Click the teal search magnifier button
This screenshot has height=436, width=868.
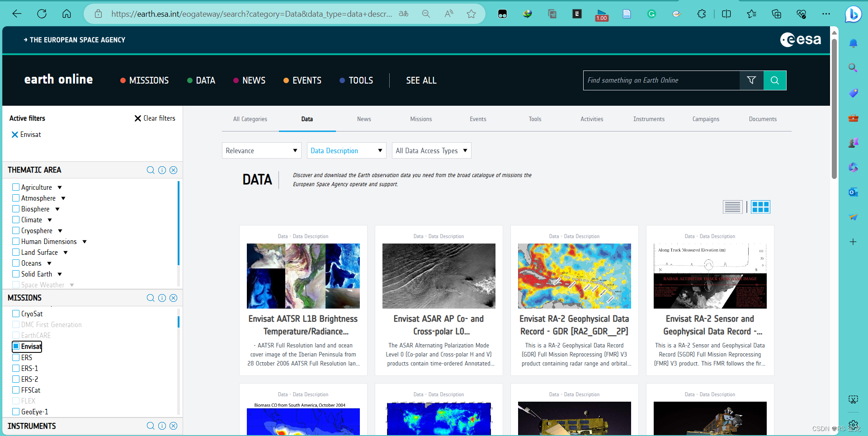pyautogui.click(x=775, y=80)
